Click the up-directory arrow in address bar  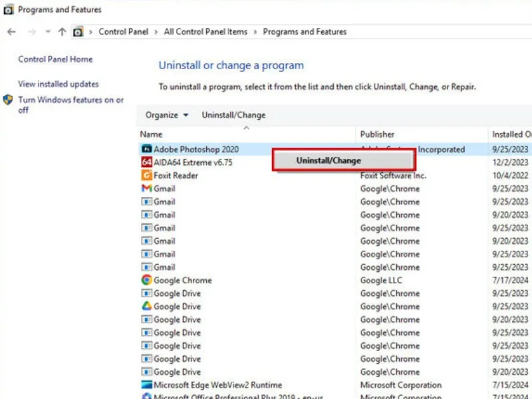[x=62, y=32]
